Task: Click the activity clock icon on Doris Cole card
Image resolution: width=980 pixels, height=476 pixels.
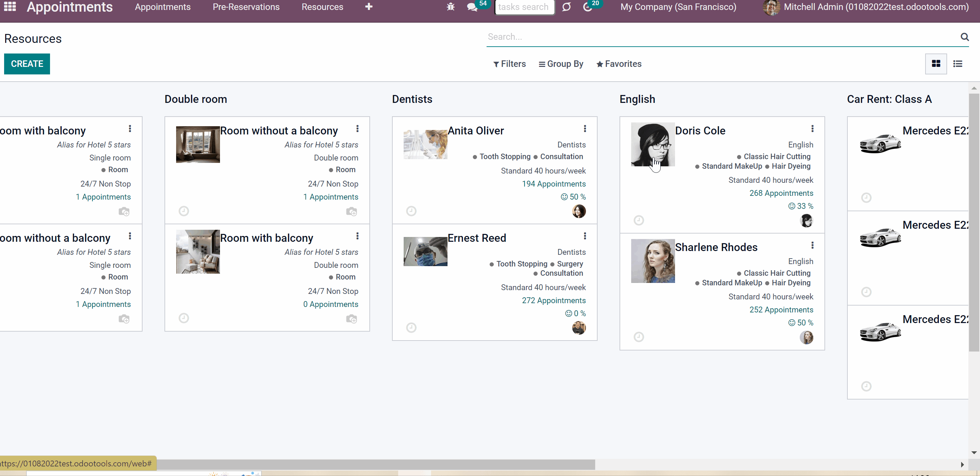Action: (639, 220)
